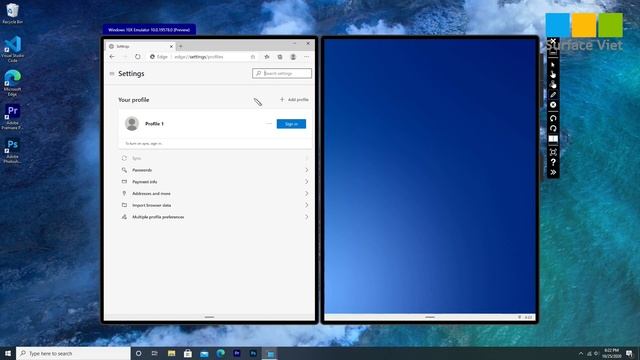
Task: Rotate emulator clockwise
Action: click(x=553, y=129)
